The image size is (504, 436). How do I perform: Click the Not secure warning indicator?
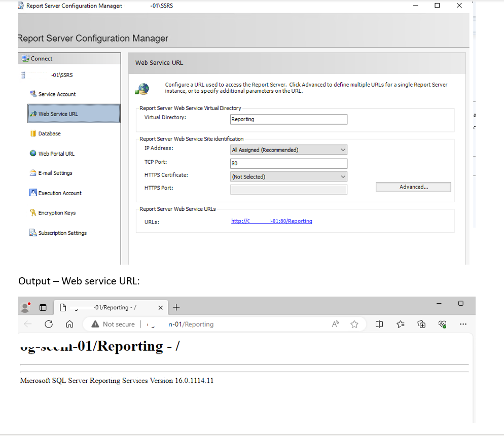click(x=113, y=324)
